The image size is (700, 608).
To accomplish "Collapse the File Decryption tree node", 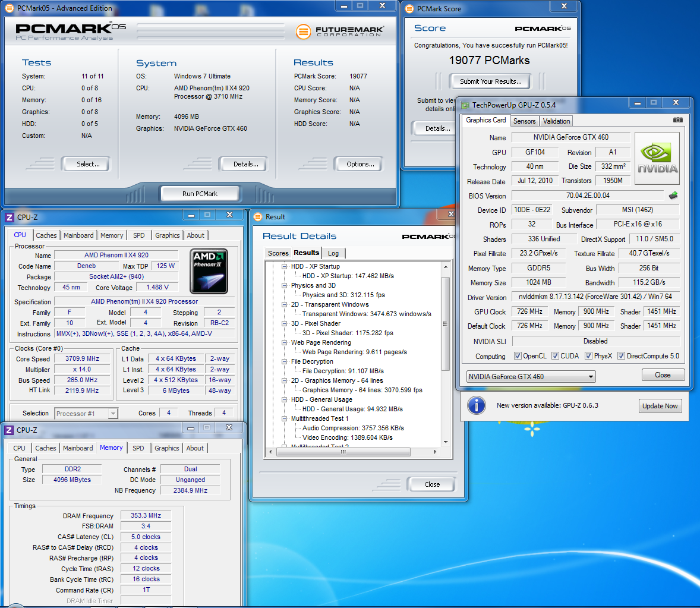I will pyautogui.click(x=285, y=361).
